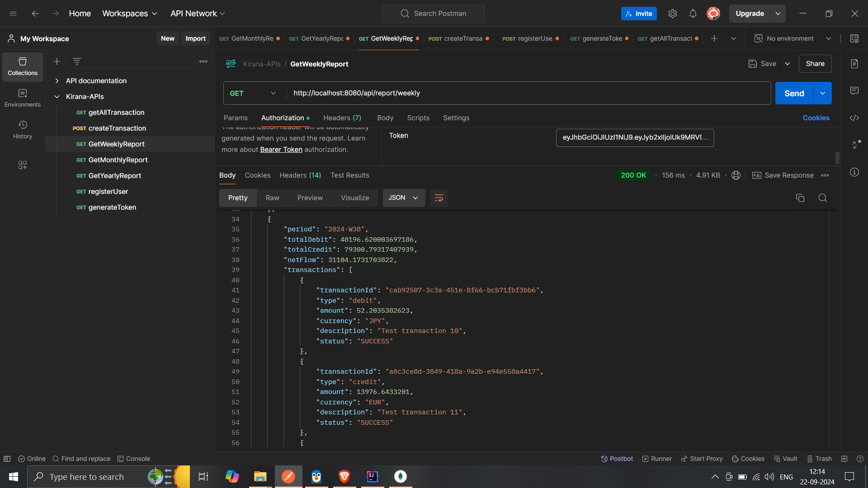Open the History sidebar panel

[23, 130]
